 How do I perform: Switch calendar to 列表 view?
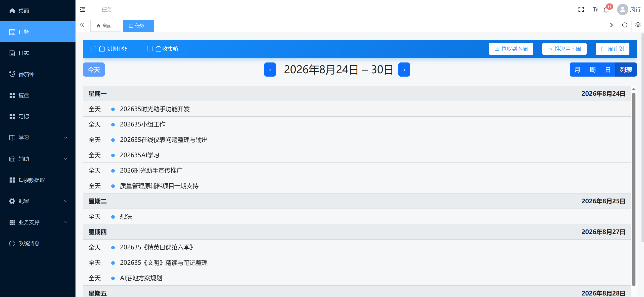tap(626, 70)
